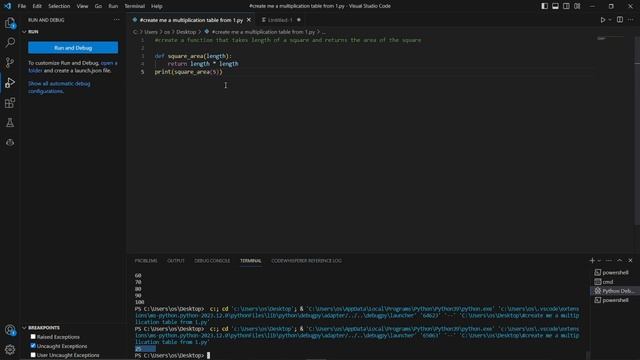The height and width of the screenshot is (360, 640).
Task: Toggle Raised Exceptions breakpoint checkbox
Action: point(33,337)
